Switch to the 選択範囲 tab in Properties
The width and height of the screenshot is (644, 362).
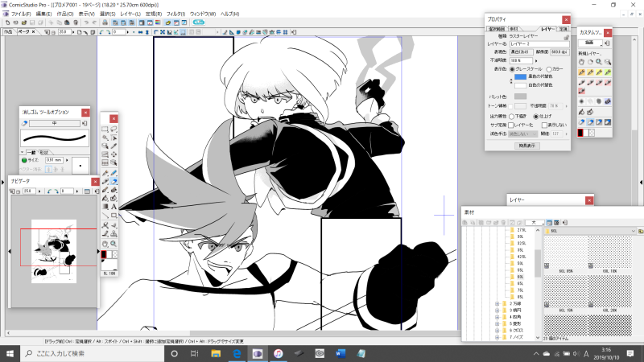[497, 29]
